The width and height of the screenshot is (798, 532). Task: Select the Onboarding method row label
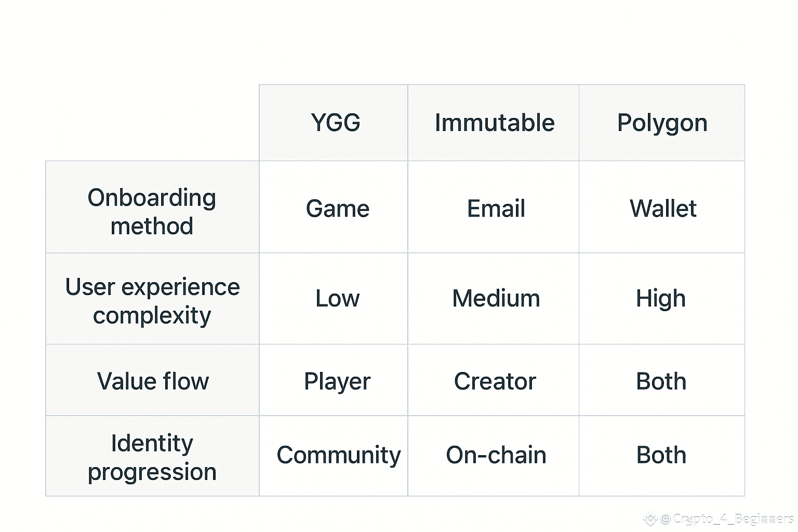(152, 211)
